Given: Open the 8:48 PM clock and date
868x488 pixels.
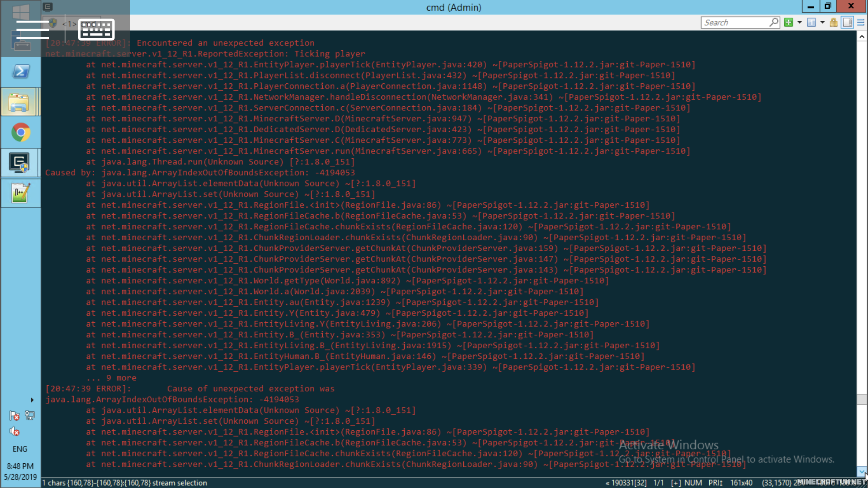Looking at the screenshot, I should click(20, 472).
